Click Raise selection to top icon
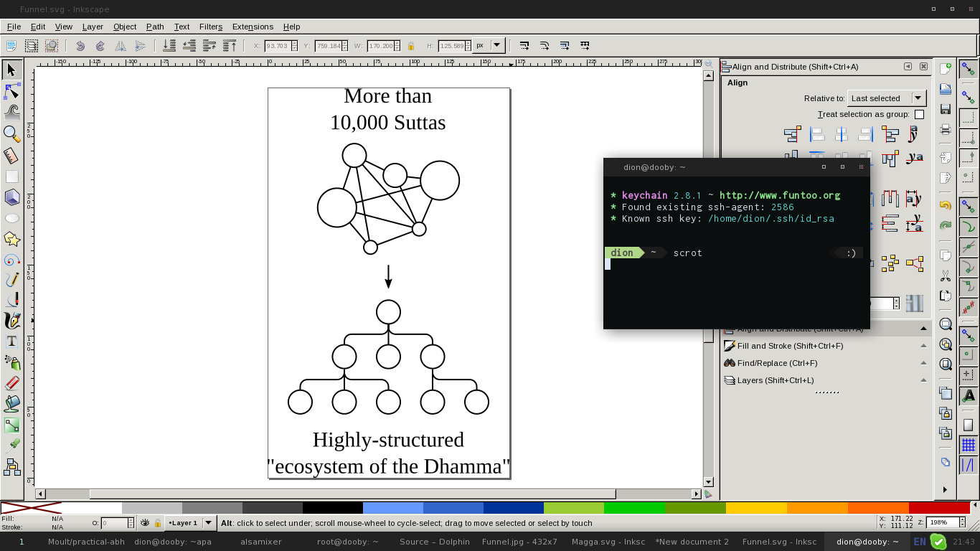The image size is (980, 551). (230, 46)
